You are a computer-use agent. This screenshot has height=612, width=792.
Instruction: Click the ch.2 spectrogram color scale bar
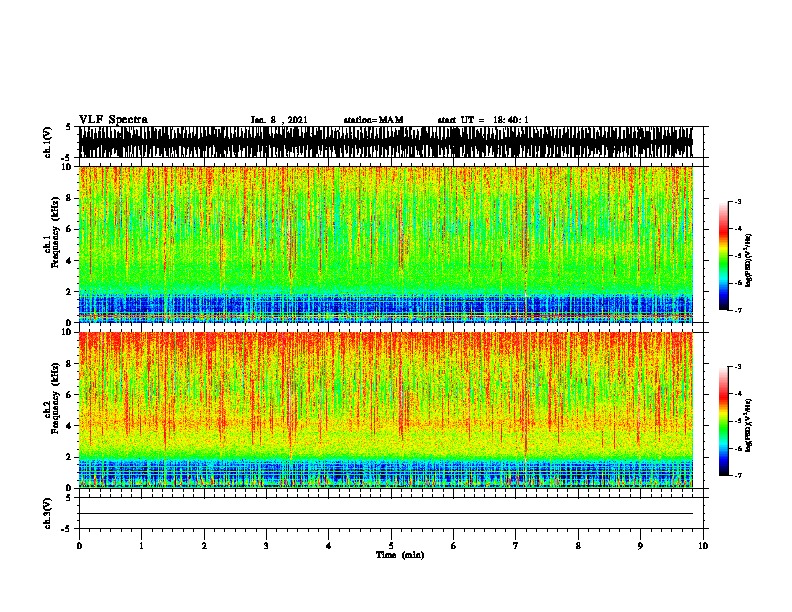[723, 421]
